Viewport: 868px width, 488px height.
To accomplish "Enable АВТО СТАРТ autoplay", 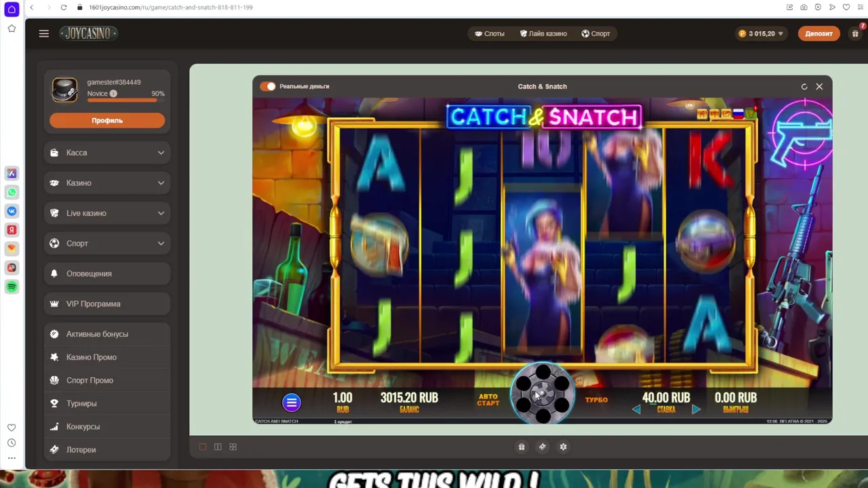I will click(x=488, y=400).
